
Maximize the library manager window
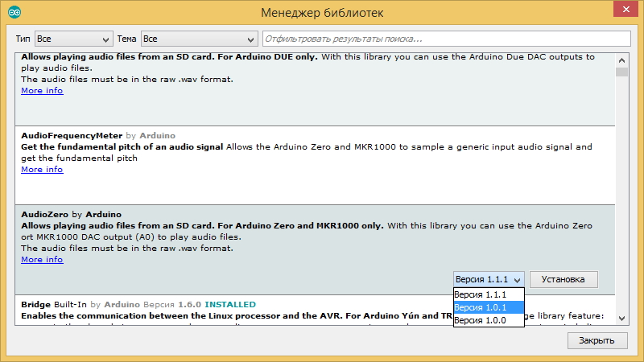(x=590, y=10)
